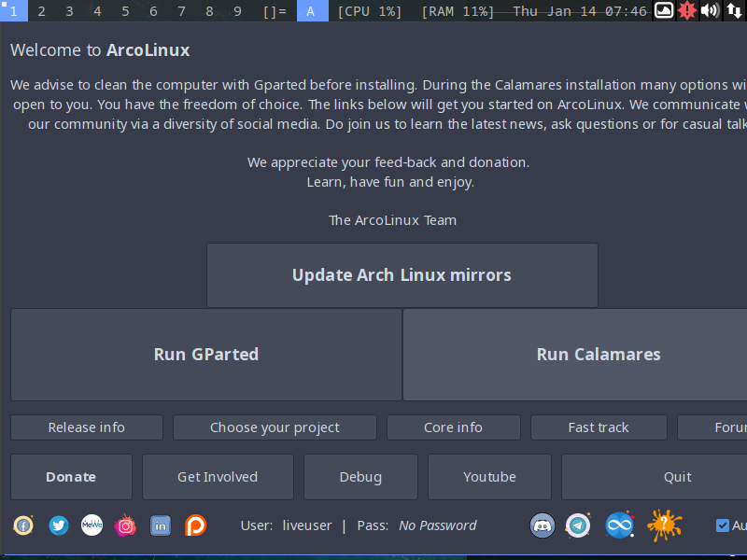Switch to workspace 5
The image size is (747, 560).
[x=126, y=11]
